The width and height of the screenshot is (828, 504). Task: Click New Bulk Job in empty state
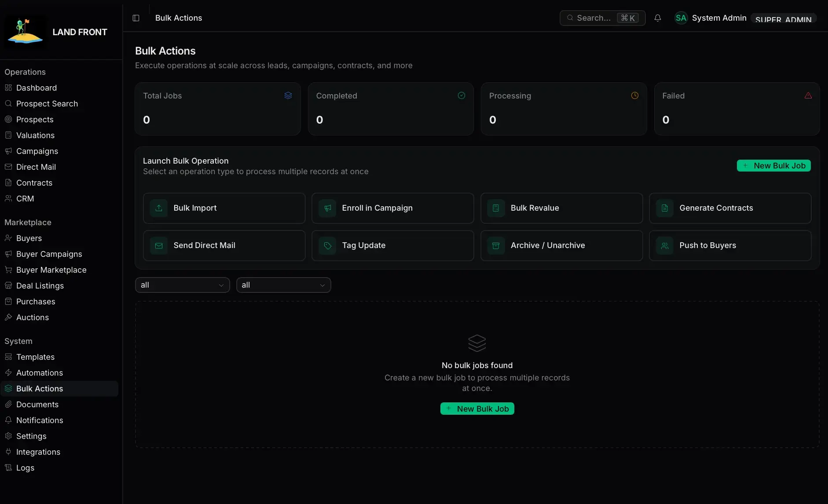point(477,409)
